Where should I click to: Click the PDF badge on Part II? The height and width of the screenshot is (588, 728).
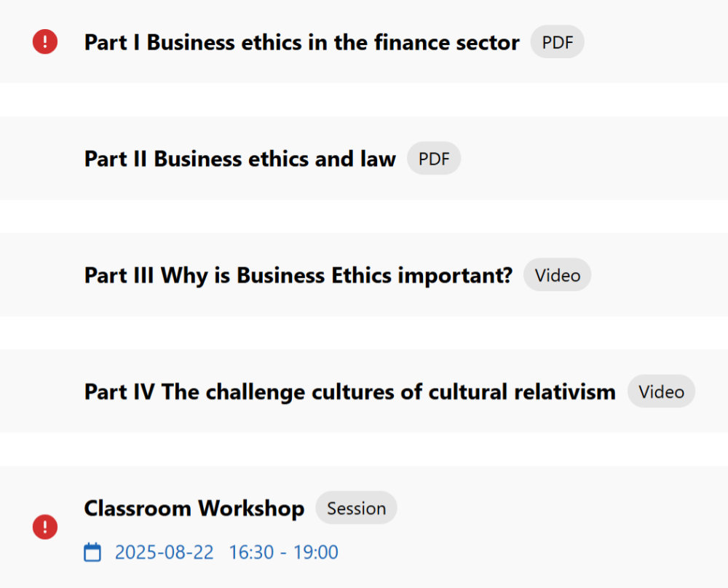[x=434, y=159]
